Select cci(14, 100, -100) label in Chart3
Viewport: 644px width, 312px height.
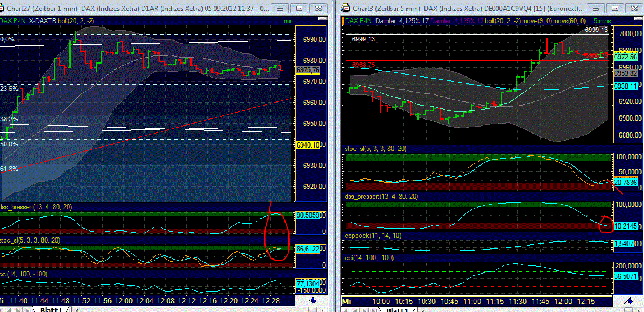(370, 258)
